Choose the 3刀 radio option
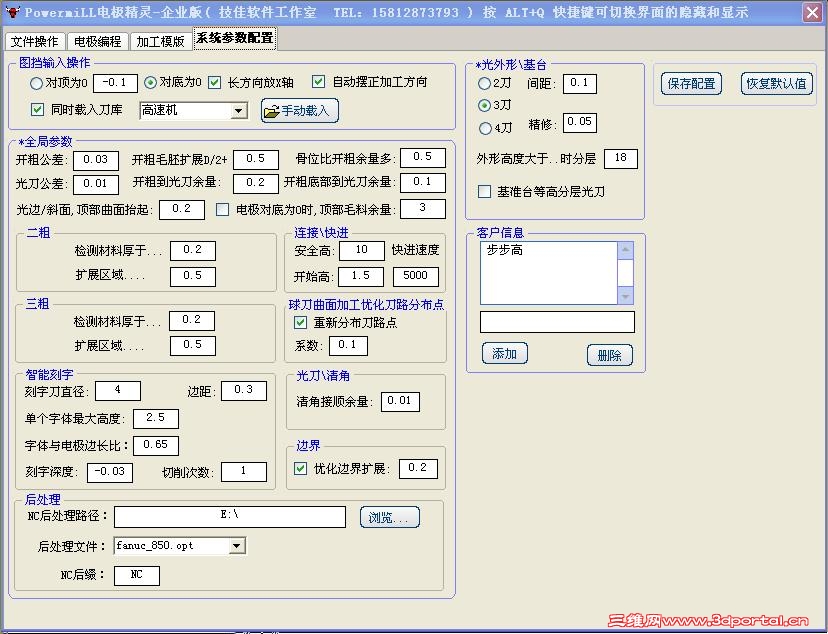This screenshot has width=828, height=634. (x=484, y=106)
